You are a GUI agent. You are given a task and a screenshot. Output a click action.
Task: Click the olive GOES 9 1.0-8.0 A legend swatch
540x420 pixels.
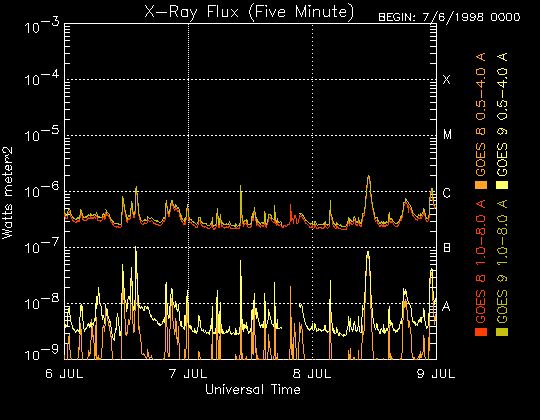(x=502, y=332)
